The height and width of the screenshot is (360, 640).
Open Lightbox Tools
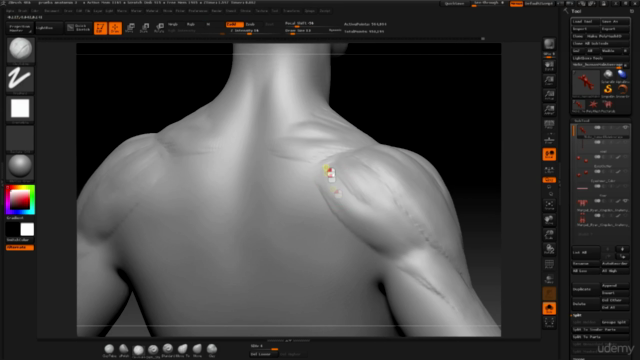coord(600,58)
